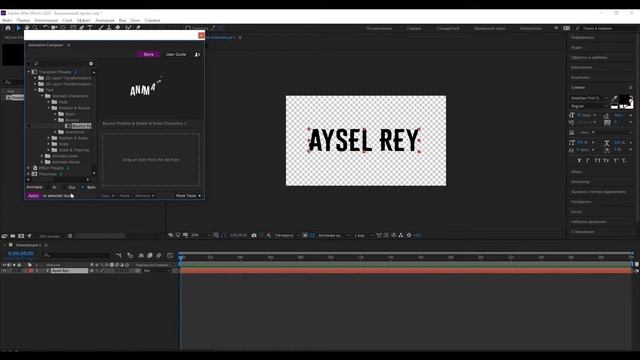Open the Композиция menu

pyautogui.click(x=46, y=20)
